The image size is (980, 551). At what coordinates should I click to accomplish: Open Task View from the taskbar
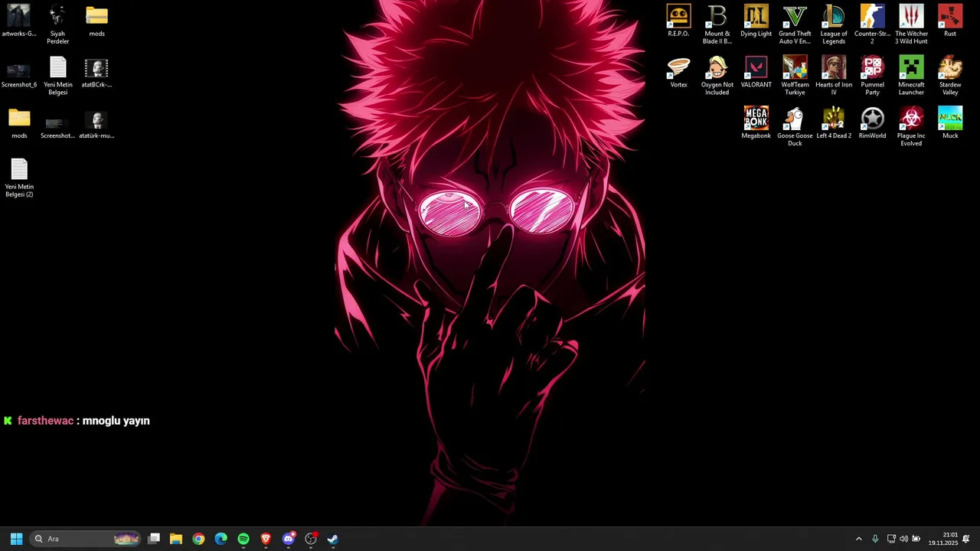[x=154, y=539]
